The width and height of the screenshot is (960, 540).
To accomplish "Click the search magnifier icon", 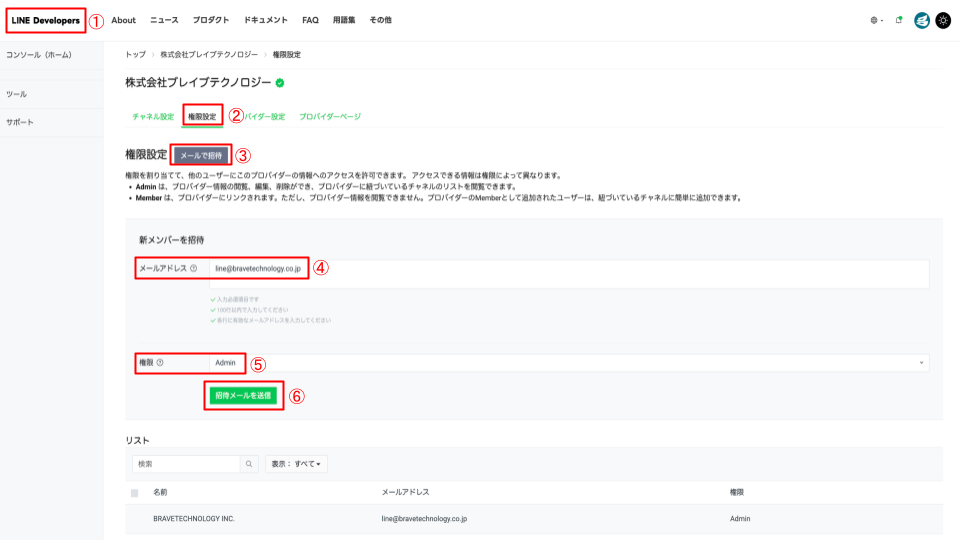I will [x=249, y=464].
